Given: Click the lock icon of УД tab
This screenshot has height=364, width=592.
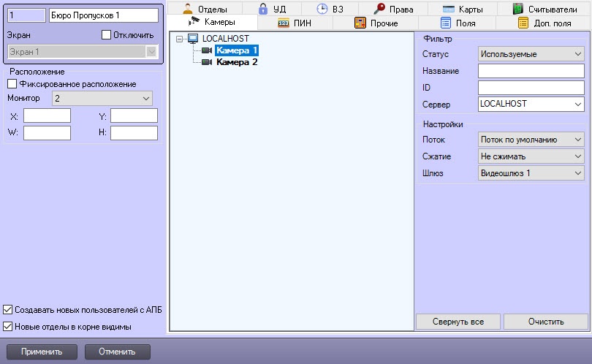Looking at the screenshot, I should [x=263, y=10].
